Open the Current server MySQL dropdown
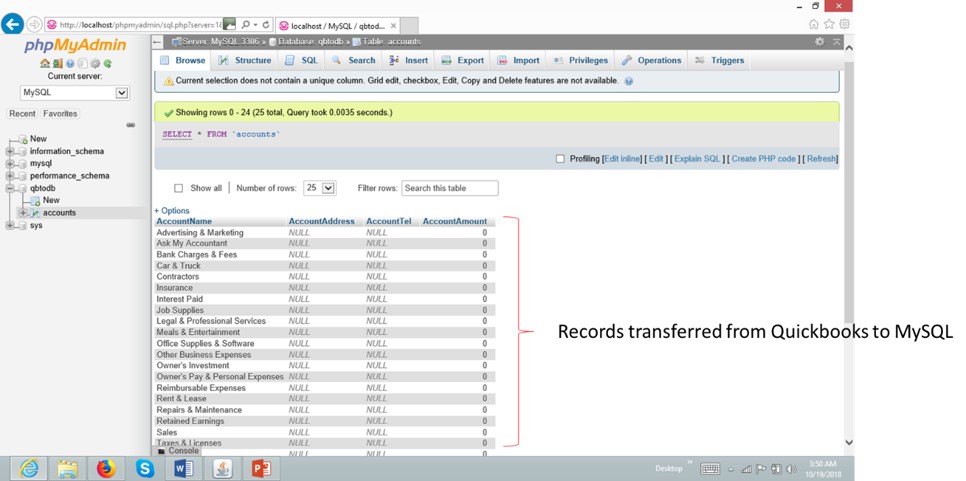Image resolution: width=966 pixels, height=481 pixels. (75, 93)
